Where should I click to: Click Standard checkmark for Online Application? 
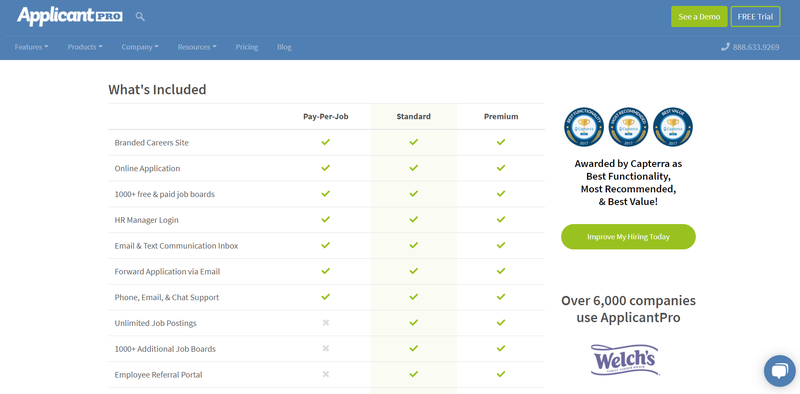coord(413,167)
